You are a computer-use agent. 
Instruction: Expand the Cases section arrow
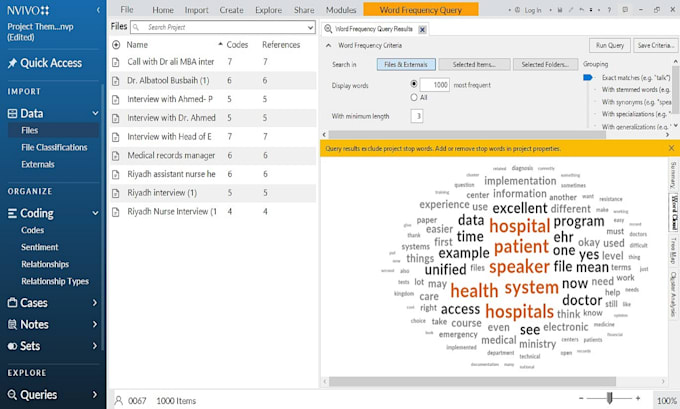[x=95, y=303]
